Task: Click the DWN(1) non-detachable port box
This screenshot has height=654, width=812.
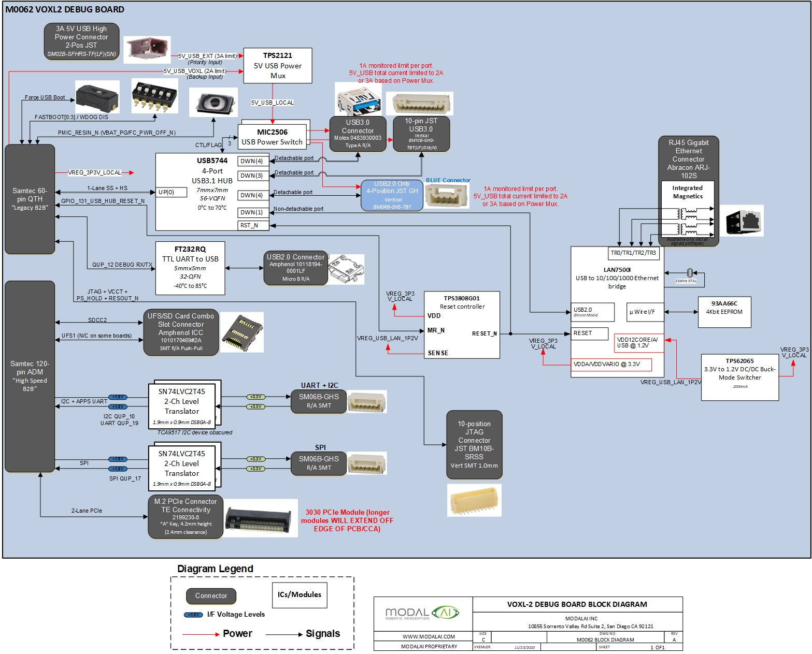Action: [x=254, y=212]
